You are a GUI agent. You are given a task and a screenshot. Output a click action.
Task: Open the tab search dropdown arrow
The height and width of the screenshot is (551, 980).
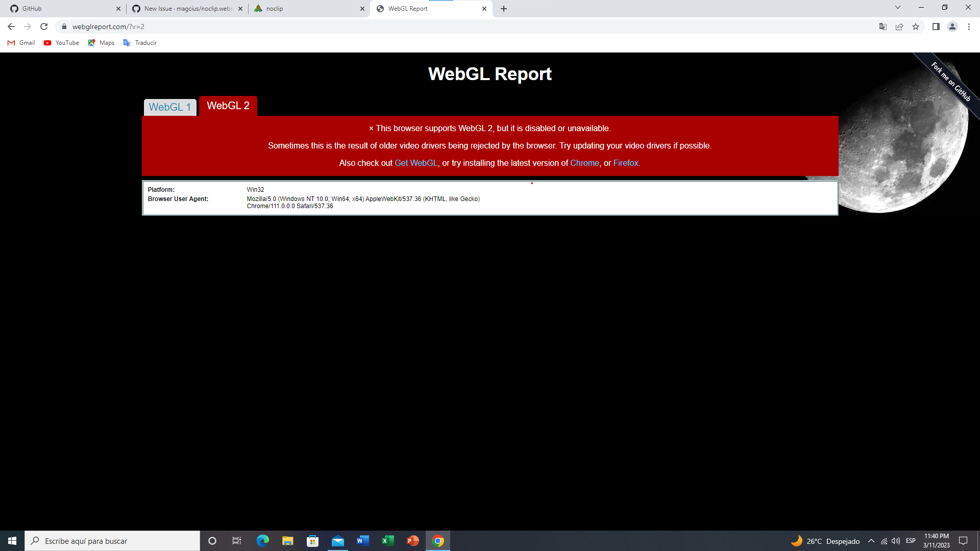click(897, 8)
